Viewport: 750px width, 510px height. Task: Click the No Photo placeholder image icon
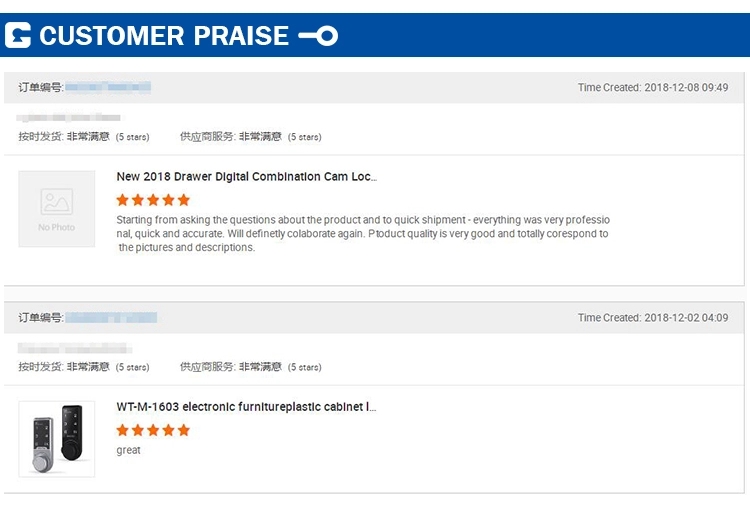[56, 208]
